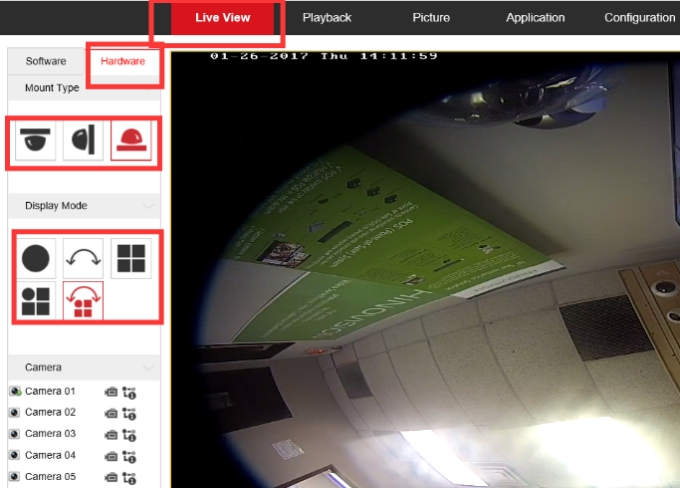Open the Configuration page
This screenshot has height=488, width=680.
tap(639, 18)
